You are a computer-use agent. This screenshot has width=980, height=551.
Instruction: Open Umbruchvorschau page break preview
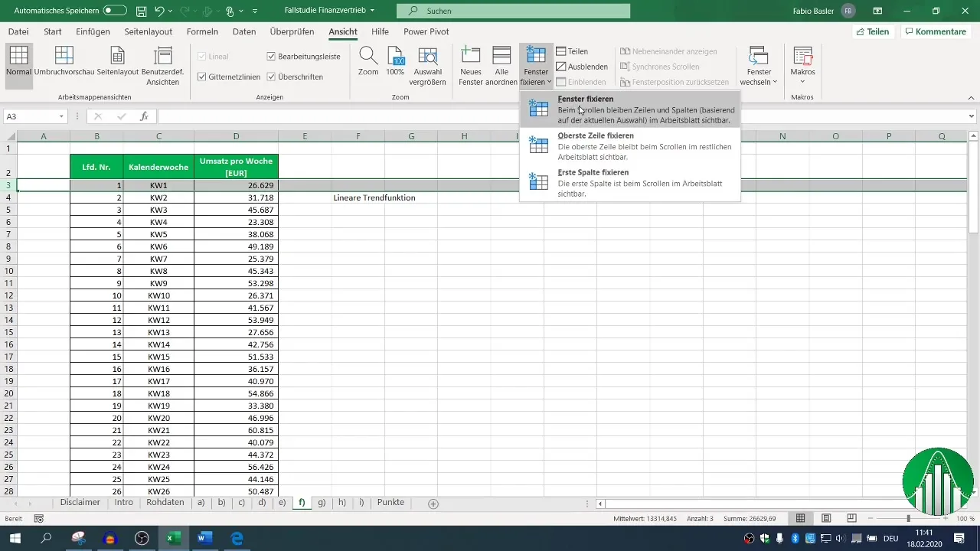tap(64, 61)
